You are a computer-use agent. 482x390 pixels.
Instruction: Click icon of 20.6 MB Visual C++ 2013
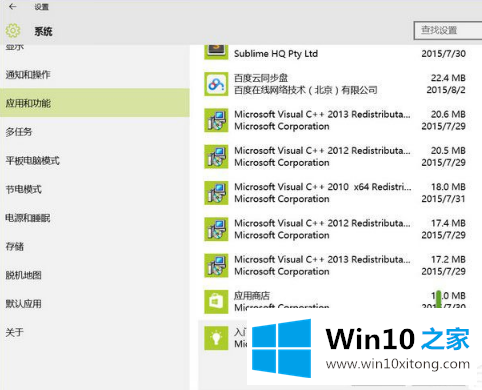pyautogui.click(x=216, y=120)
